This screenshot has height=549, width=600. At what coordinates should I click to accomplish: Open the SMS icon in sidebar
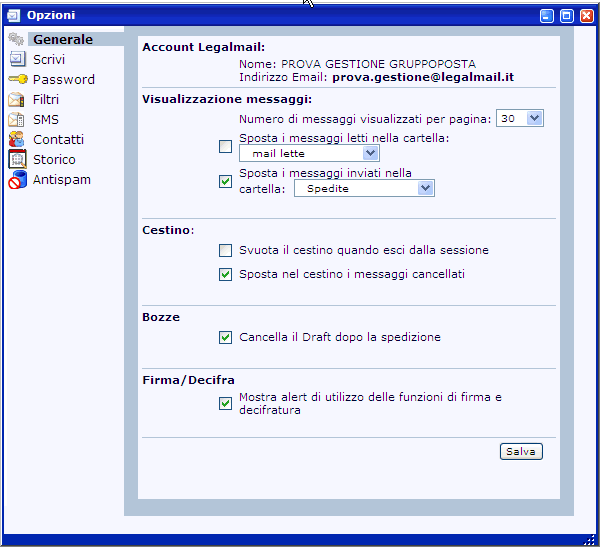(16, 120)
